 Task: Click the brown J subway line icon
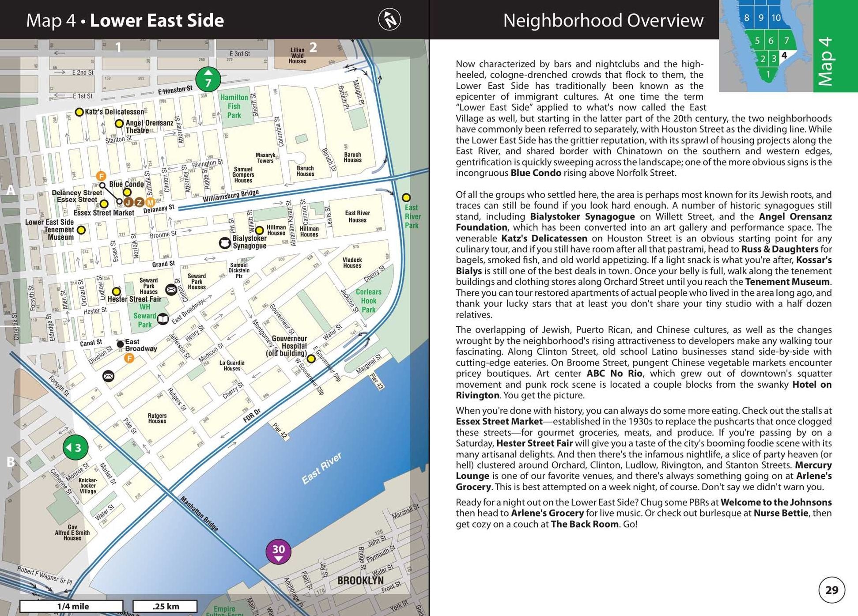[129, 202]
